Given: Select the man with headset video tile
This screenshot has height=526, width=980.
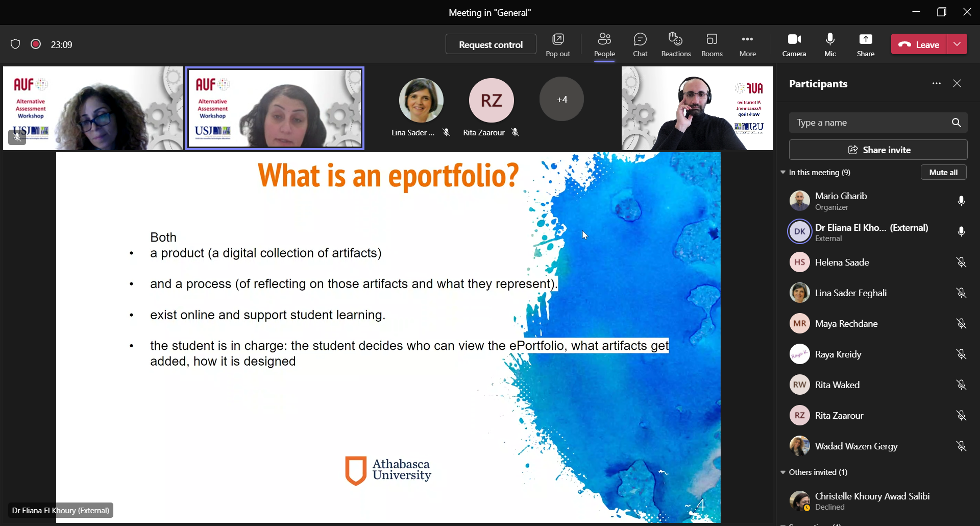Looking at the screenshot, I should (697, 108).
